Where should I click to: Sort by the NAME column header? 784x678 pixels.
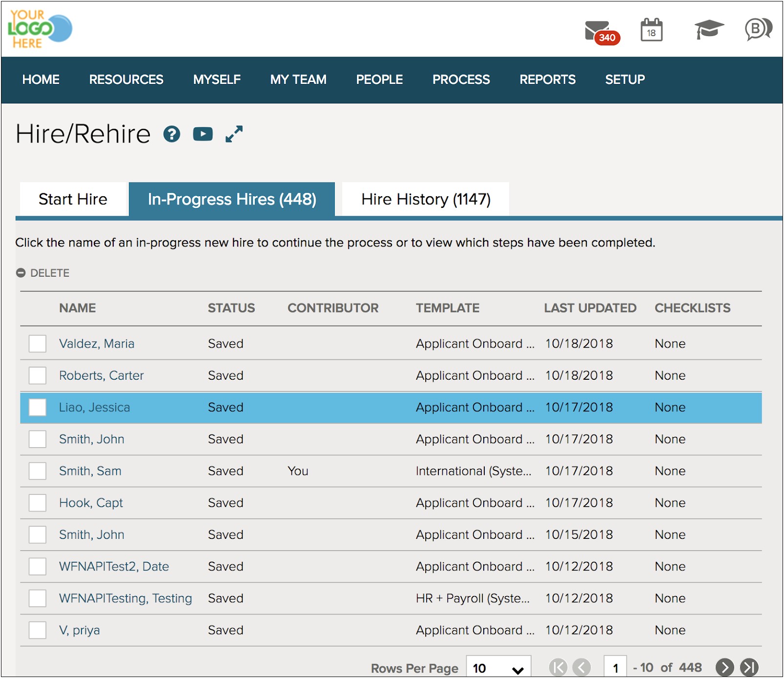pyautogui.click(x=78, y=308)
